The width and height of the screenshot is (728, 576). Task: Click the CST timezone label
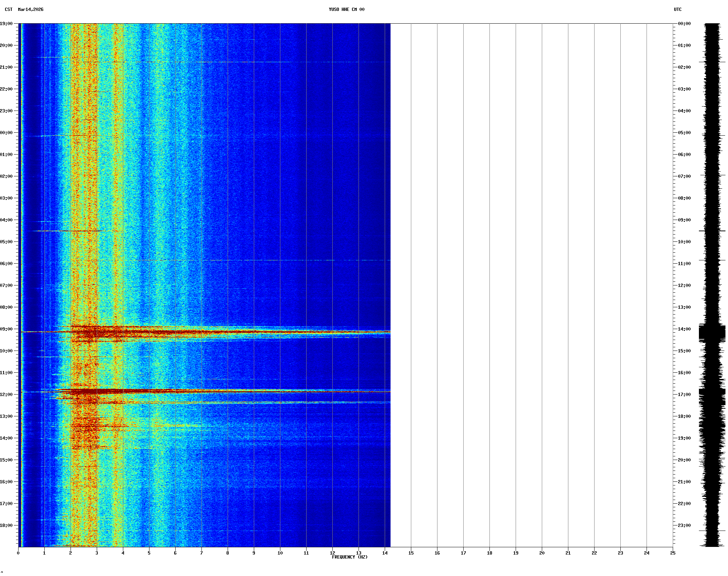(x=9, y=9)
